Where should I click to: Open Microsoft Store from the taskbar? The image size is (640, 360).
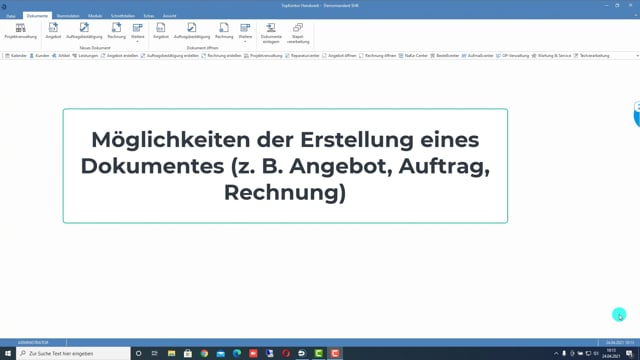188,353
